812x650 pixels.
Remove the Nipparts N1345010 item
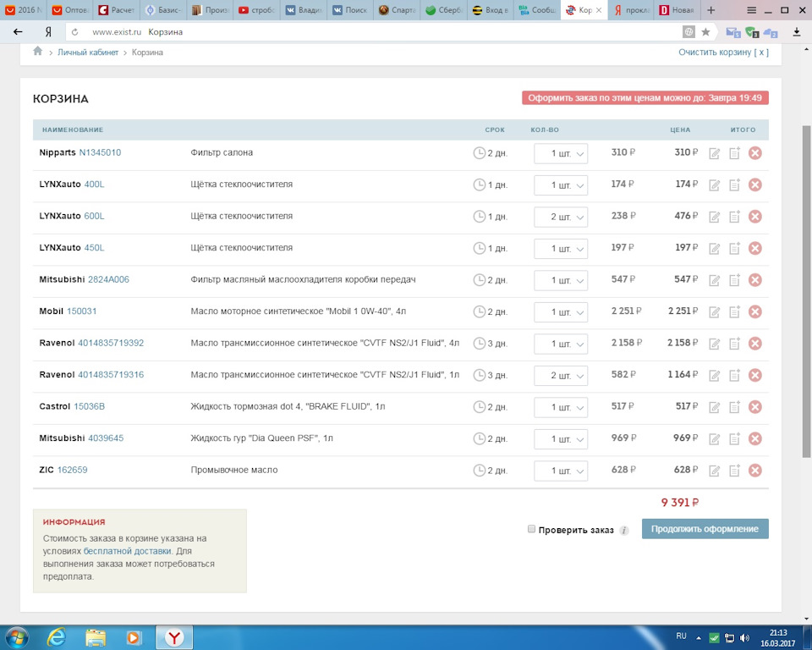point(755,153)
